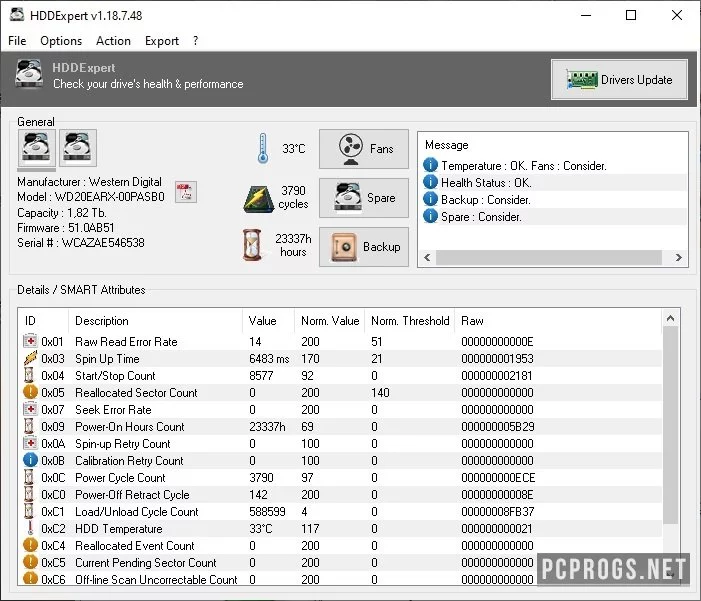Image resolution: width=701 pixels, height=601 pixels.
Task: Click the Fans button
Action: [363, 149]
